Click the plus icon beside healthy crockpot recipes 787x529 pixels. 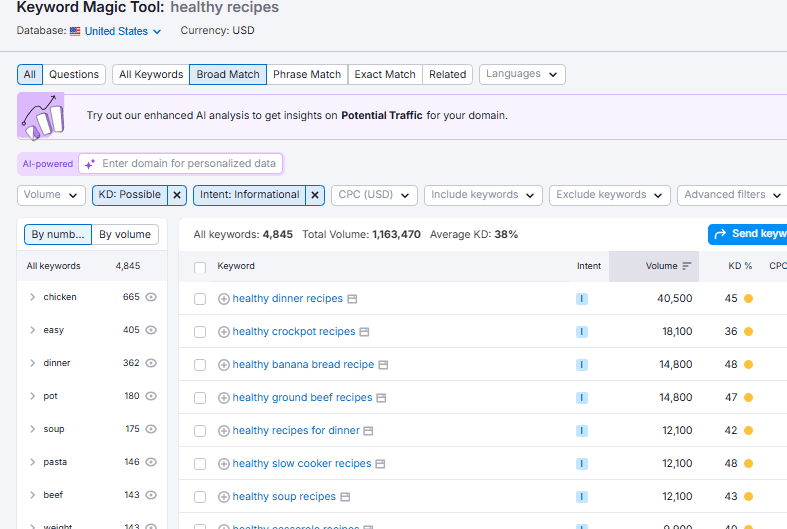click(x=224, y=332)
